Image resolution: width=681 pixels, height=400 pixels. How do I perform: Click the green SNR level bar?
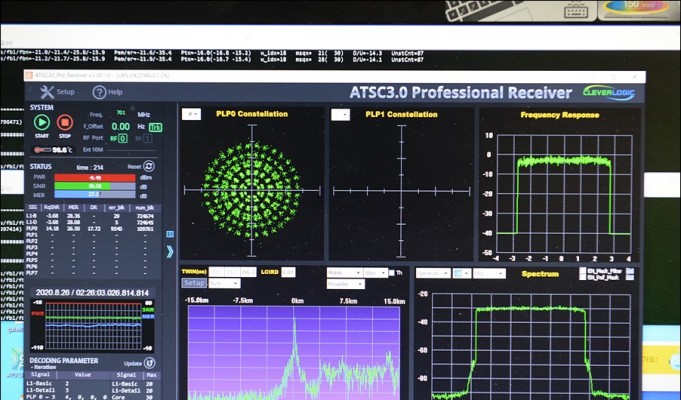95,186
